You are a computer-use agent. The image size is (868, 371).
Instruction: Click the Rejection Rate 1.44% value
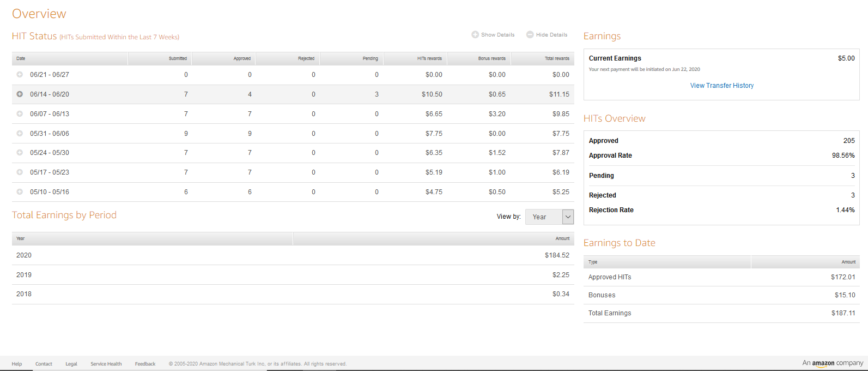[x=845, y=210]
